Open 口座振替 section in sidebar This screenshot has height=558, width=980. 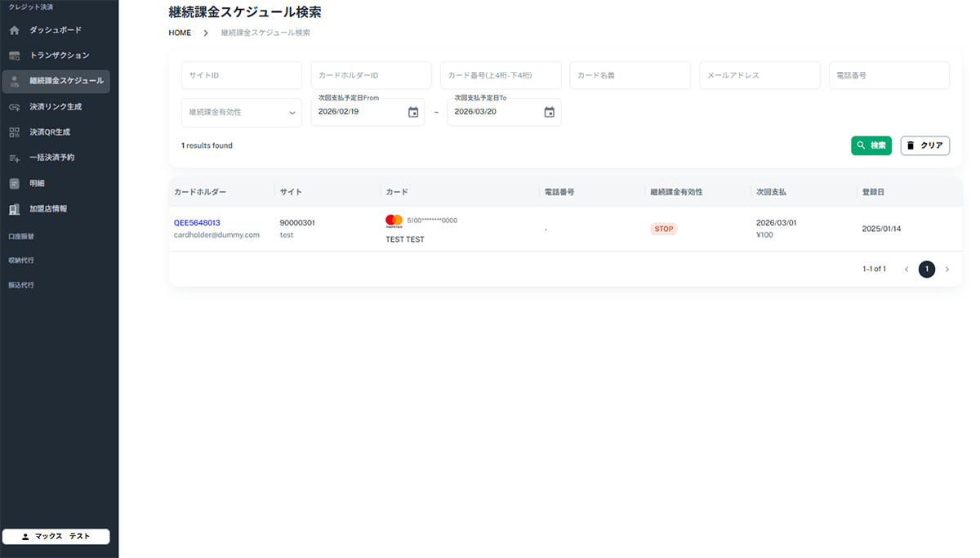click(x=21, y=236)
